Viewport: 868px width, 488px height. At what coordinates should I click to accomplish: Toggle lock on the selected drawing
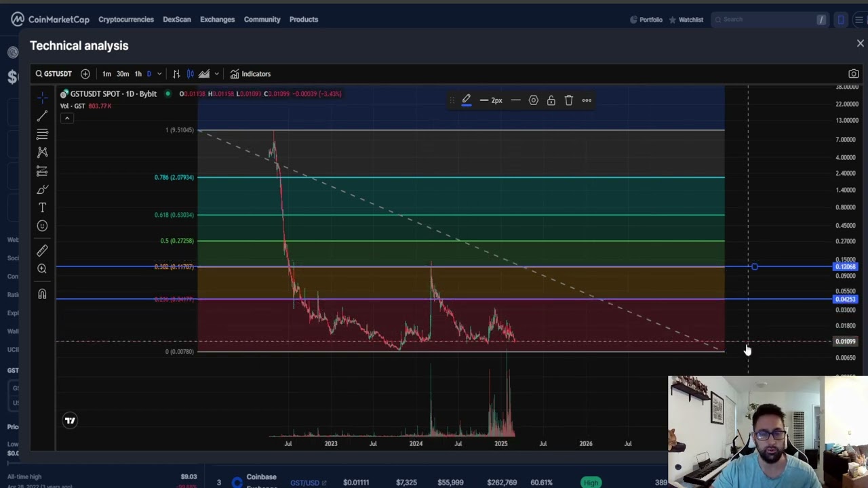551,100
